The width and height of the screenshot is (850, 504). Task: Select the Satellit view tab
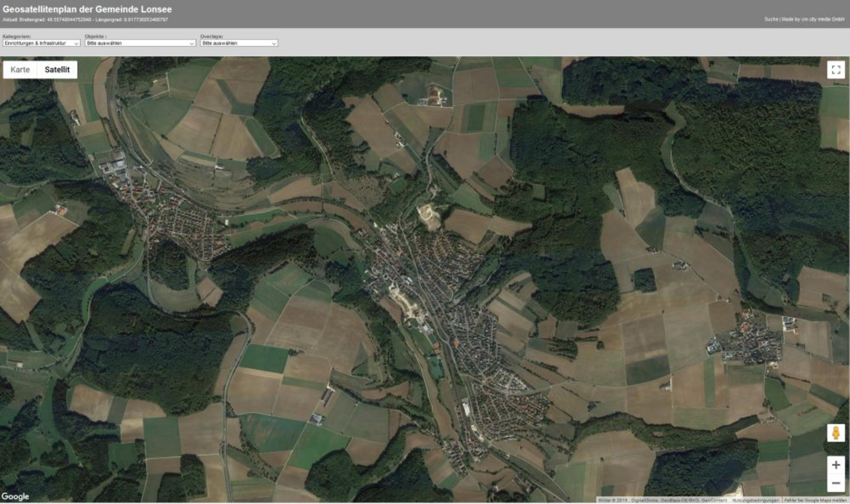coord(57,70)
